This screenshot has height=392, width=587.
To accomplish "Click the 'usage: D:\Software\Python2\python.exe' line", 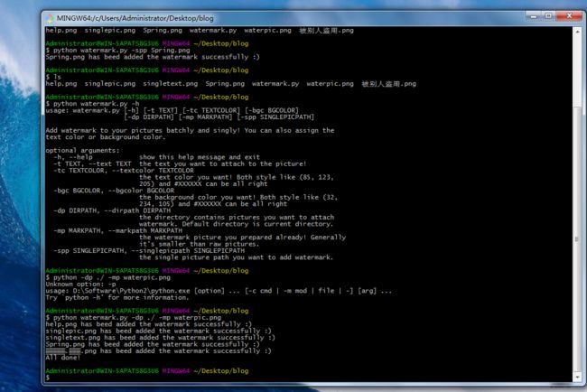I will (x=219, y=291).
